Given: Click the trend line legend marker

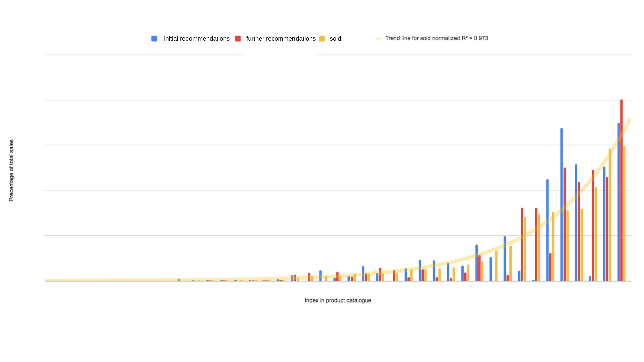Looking at the screenshot, I should click(379, 39).
